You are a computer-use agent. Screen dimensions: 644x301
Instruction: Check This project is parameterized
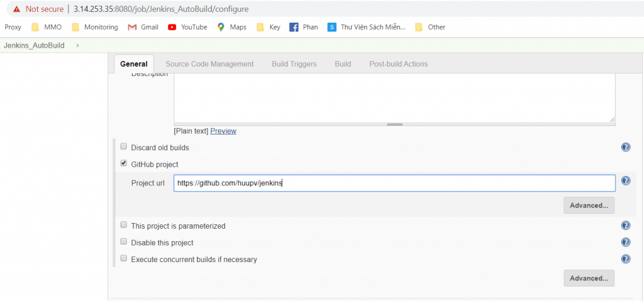(123, 225)
